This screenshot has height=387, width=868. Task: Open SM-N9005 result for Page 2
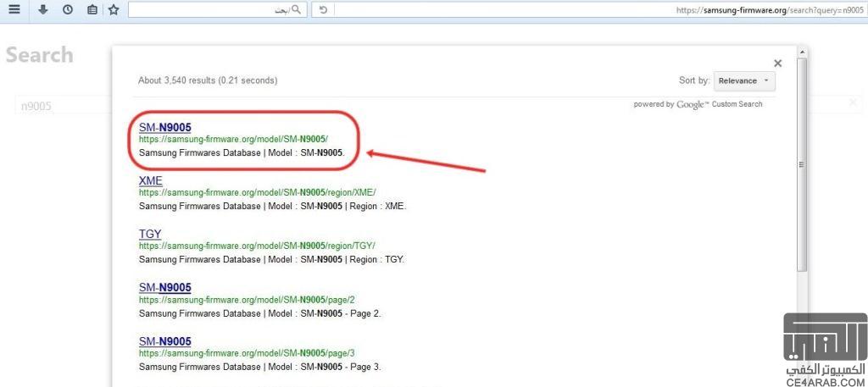[x=165, y=287]
